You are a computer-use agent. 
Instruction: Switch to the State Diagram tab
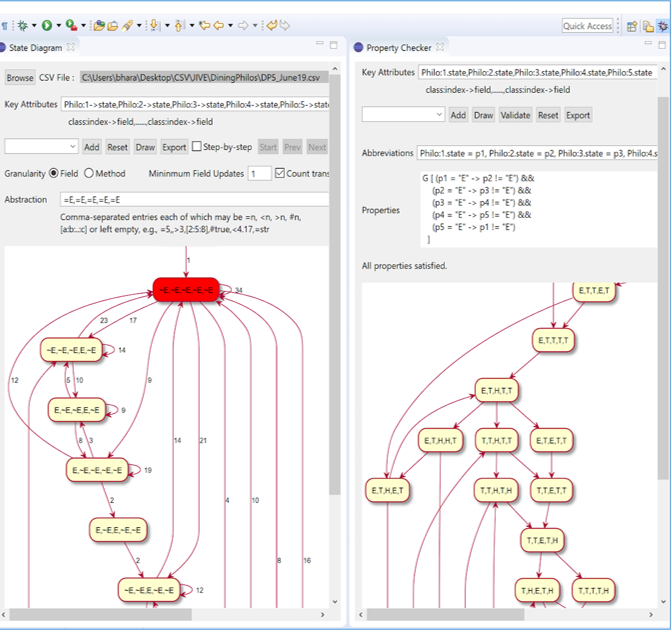[x=35, y=48]
